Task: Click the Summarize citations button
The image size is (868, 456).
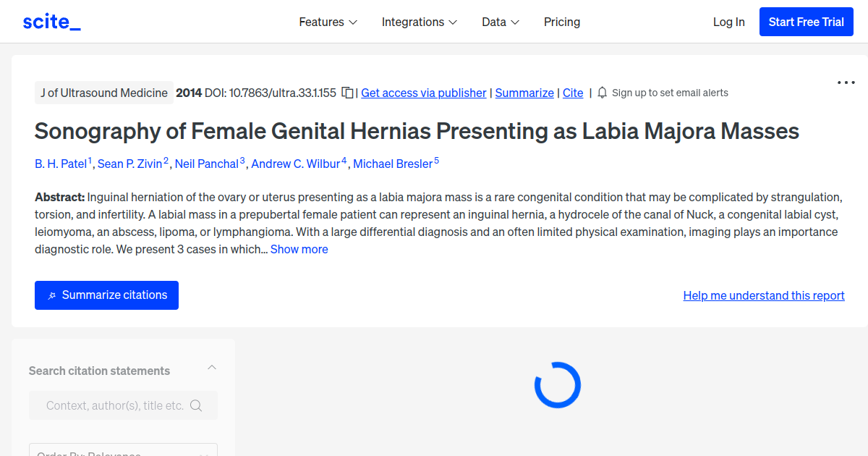Action: [106, 295]
